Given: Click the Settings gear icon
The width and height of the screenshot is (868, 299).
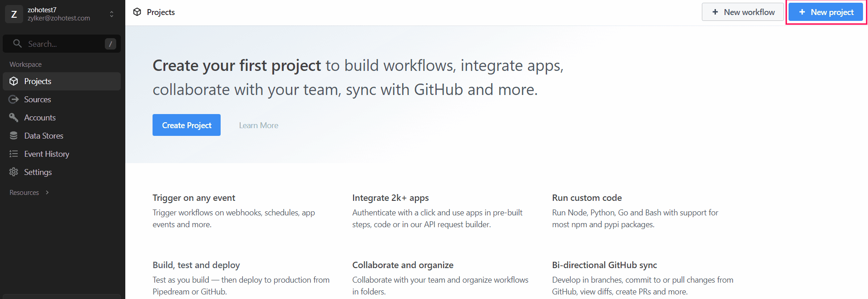Looking at the screenshot, I should pyautogui.click(x=14, y=172).
